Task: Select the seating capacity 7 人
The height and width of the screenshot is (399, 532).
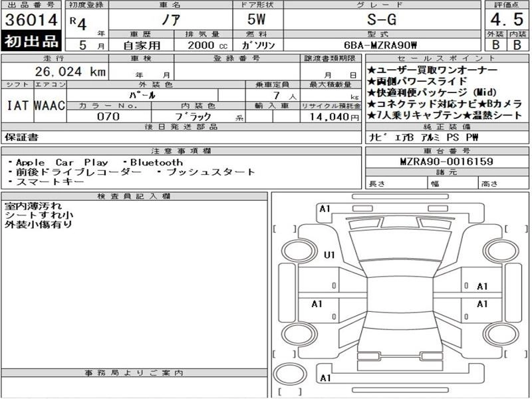Action: pos(285,96)
